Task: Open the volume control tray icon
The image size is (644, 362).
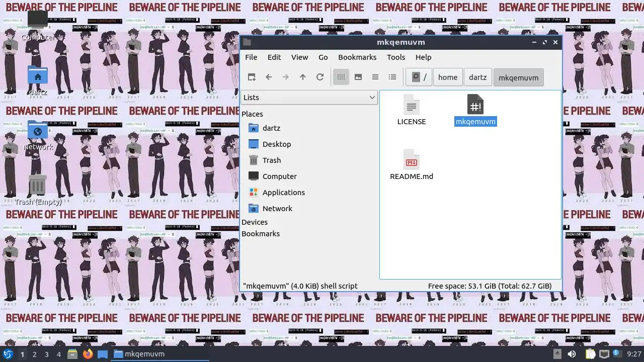Action: pos(572,354)
